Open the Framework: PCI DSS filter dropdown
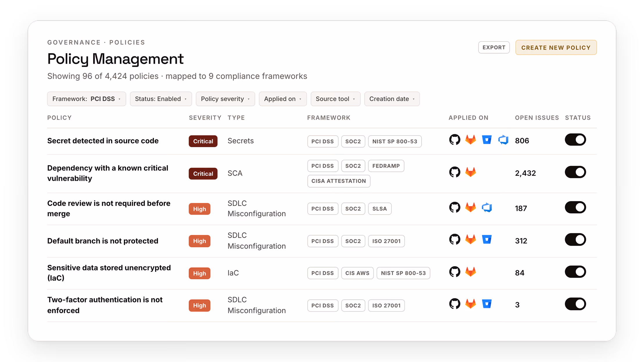This screenshot has height=362, width=644. click(x=87, y=99)
